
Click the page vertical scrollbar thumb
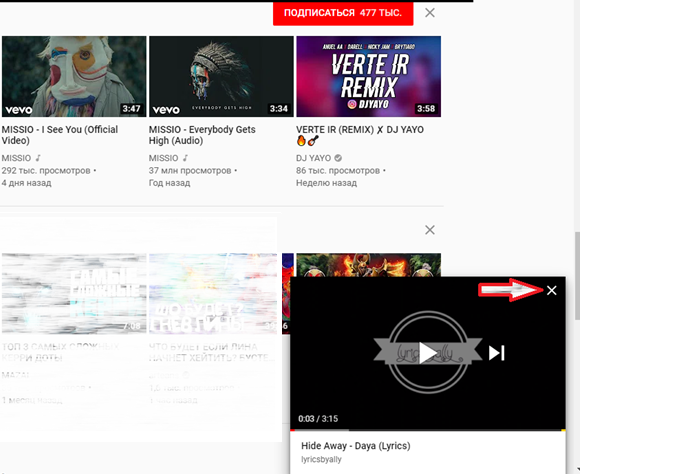[577, 276]
